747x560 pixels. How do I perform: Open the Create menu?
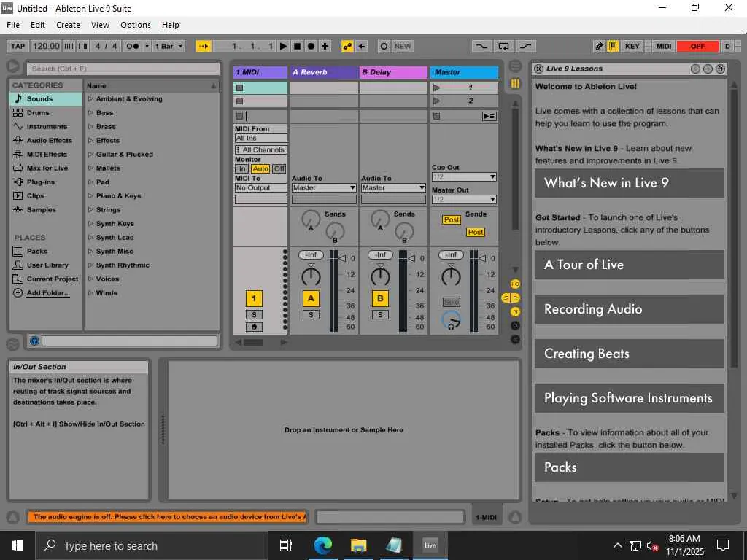click(x=68, y=25)
